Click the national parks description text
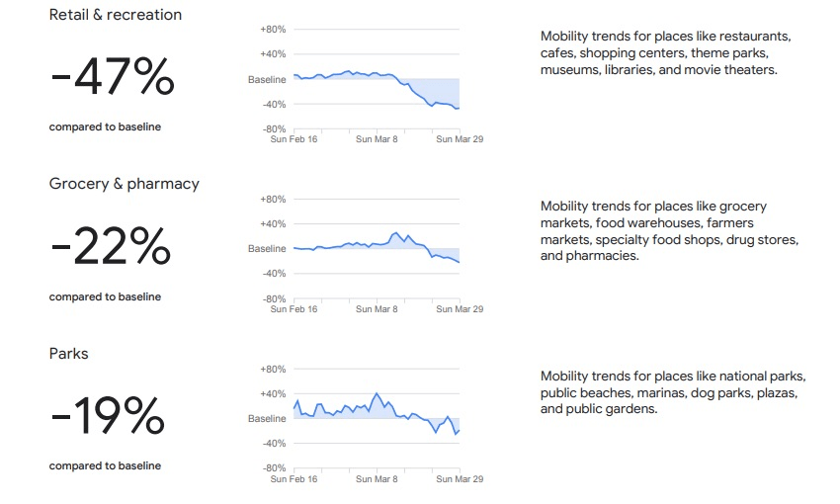 pyautogui.click(x=673, y=392)
